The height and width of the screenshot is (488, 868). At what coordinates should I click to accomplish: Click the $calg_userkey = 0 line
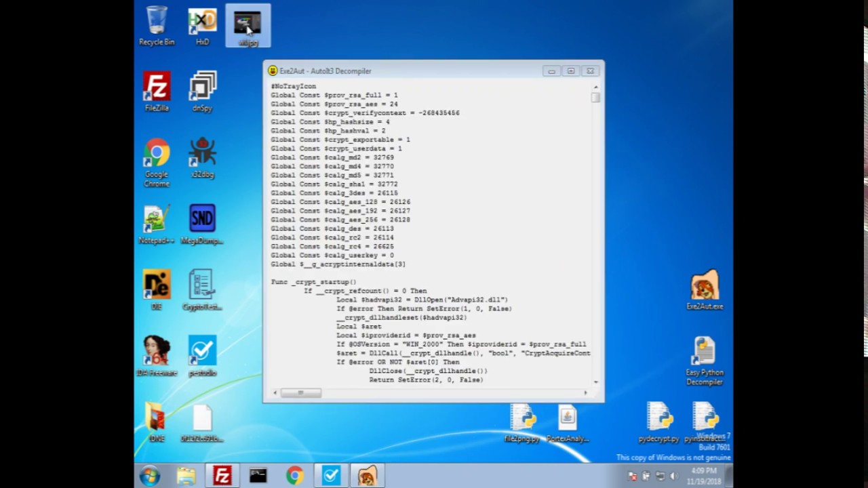click(x=332, y=256)
